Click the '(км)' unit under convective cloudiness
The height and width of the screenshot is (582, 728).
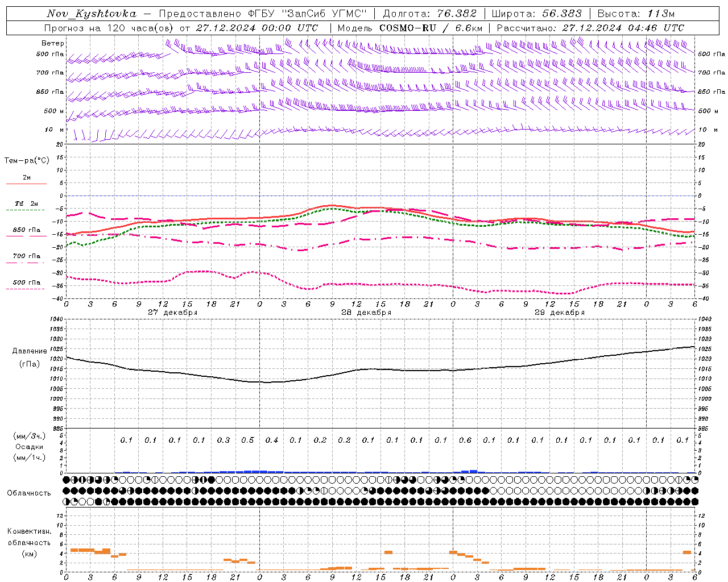(x=29, y=554)
